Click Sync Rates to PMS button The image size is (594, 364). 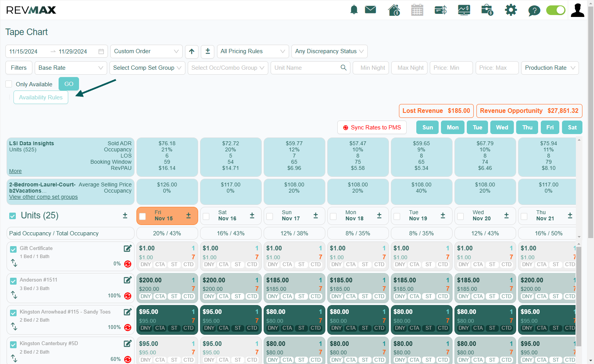click(x=372, y=127)
